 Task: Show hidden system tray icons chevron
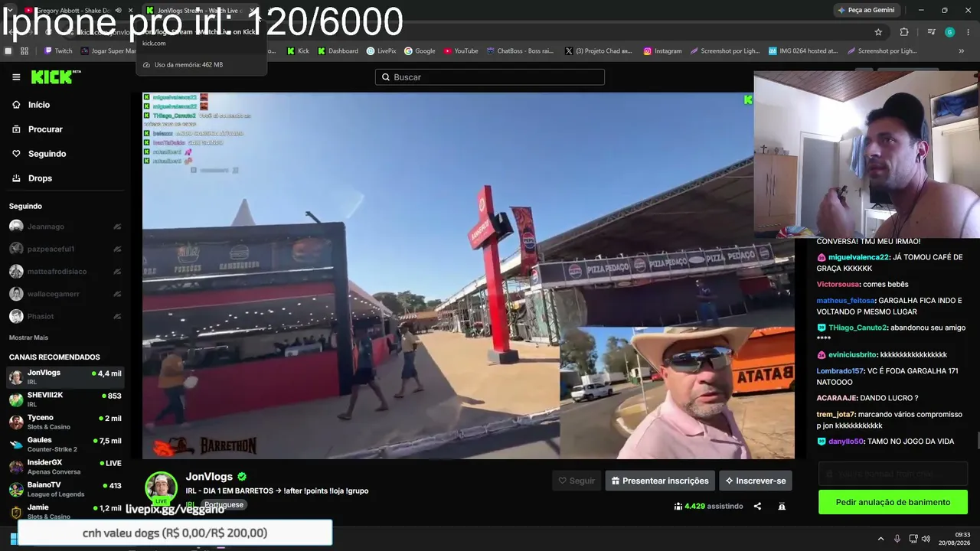coord(880,539)
